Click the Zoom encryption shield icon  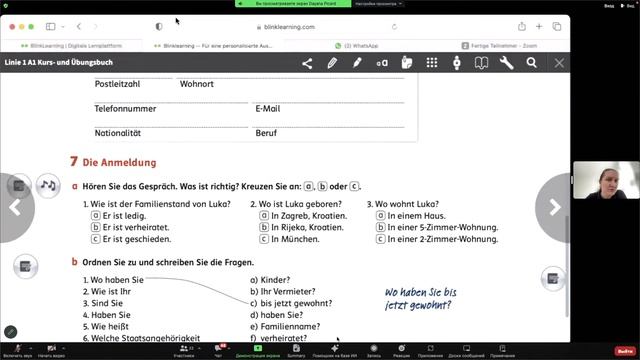click(5, 6)
